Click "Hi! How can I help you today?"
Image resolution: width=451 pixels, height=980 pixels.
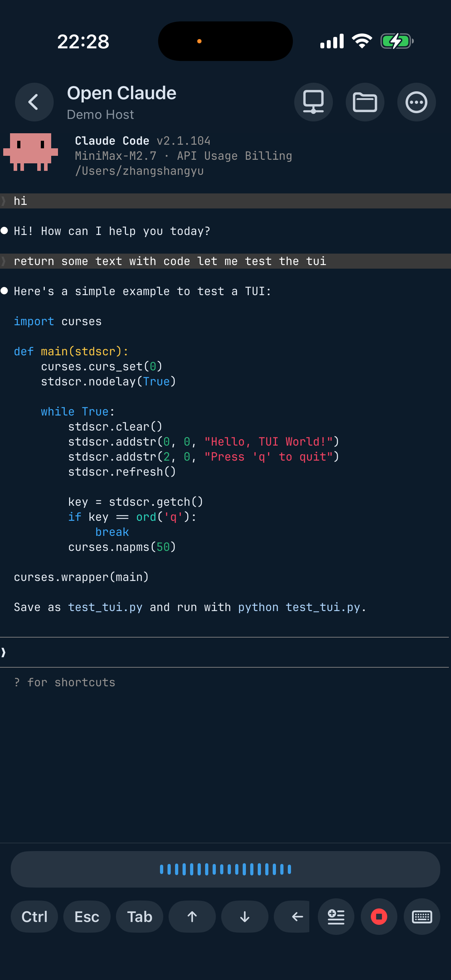click(x=112, y=231)
